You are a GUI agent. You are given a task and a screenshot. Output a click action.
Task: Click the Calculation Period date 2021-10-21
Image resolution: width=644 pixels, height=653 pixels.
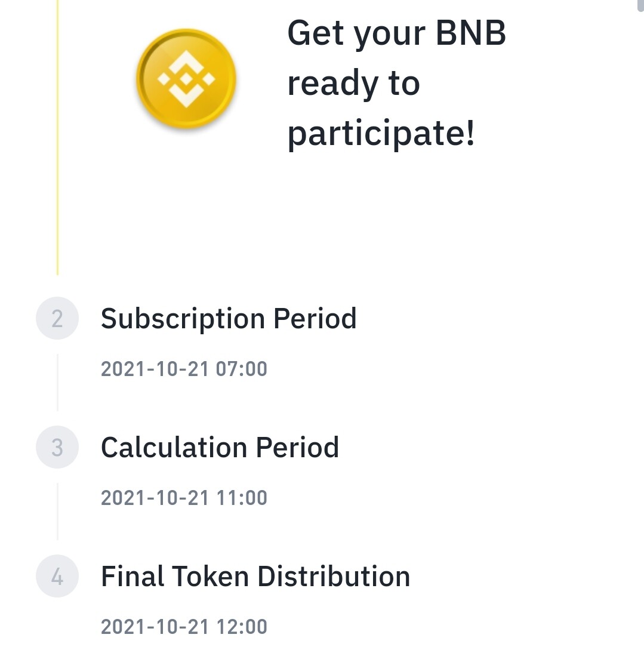coord(155,498)
